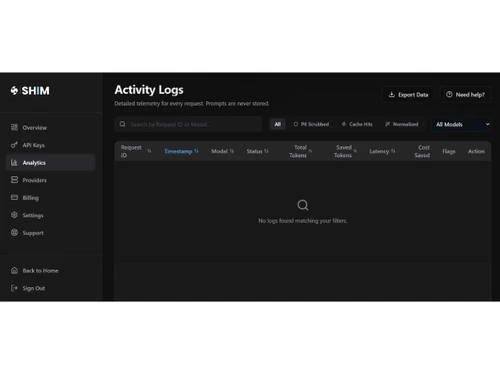Click the Cache Hits lightning icon

[344, 124]
